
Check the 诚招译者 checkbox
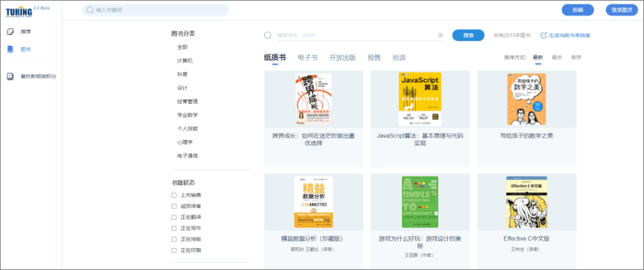click(174, 206)
